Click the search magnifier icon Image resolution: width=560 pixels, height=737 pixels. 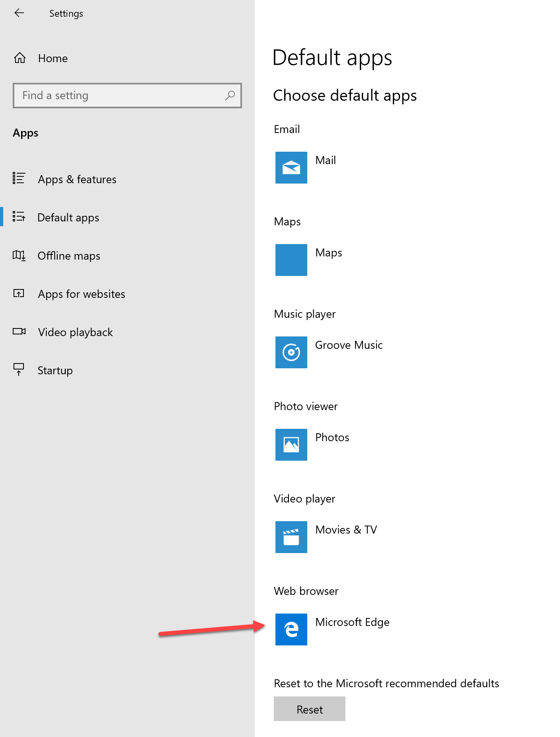(x=230, y=96)
